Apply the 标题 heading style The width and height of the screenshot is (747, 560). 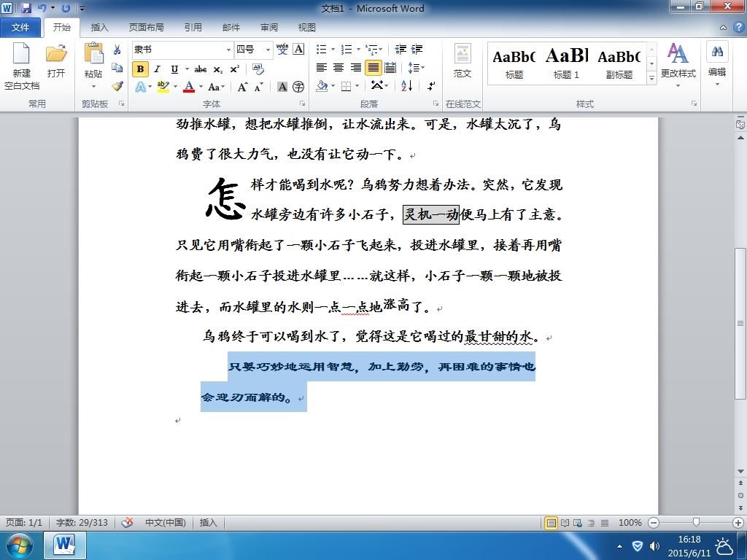tap(514, 64)
